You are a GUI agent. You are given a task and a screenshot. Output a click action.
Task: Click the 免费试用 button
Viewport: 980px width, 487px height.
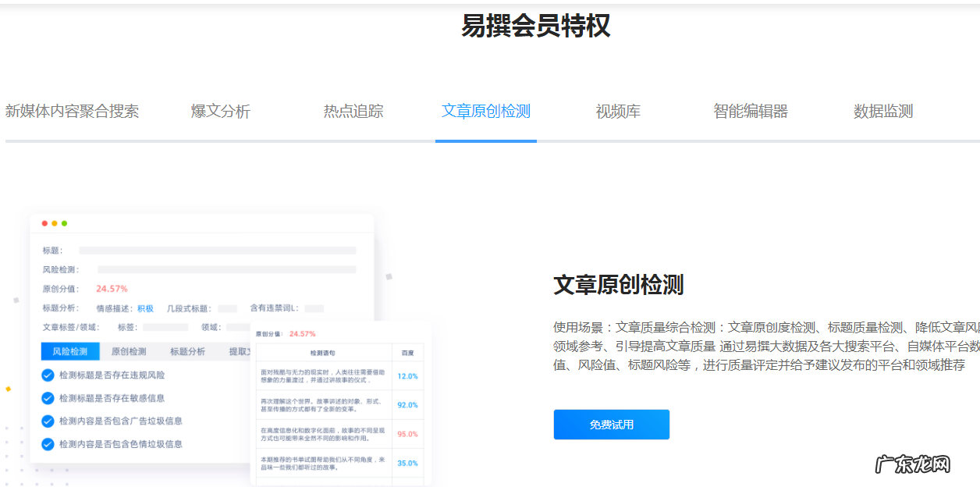(x=611, y=425)
